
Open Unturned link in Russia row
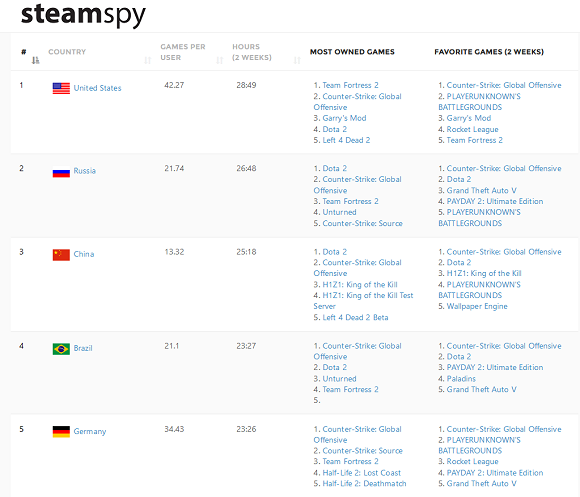pos(339,212)
